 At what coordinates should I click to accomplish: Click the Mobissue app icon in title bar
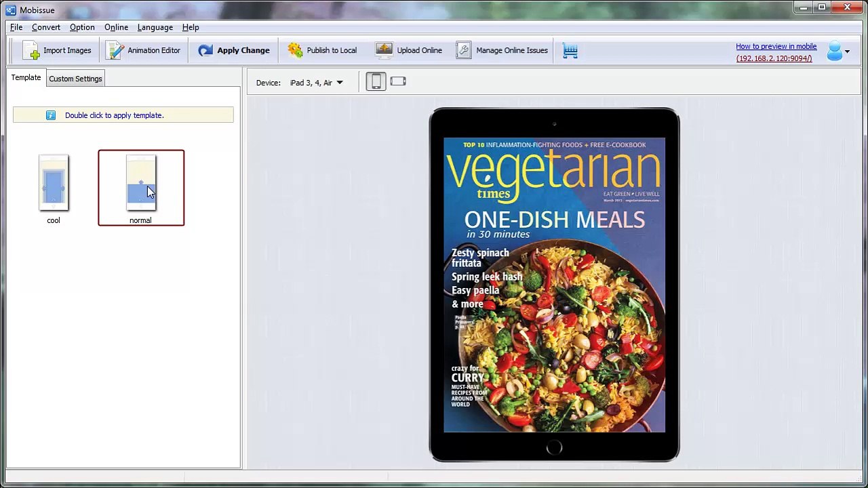tap(10, 10)
